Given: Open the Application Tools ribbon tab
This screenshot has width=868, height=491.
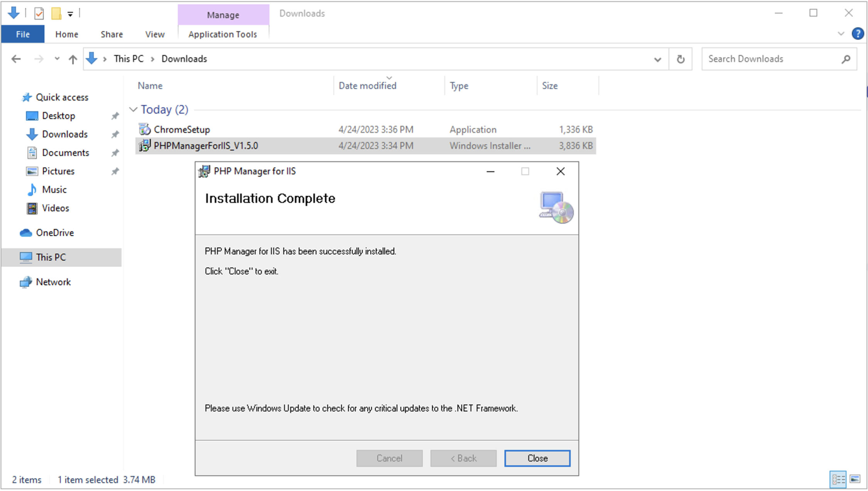Looking at the screenshot, I should [223, 34].
